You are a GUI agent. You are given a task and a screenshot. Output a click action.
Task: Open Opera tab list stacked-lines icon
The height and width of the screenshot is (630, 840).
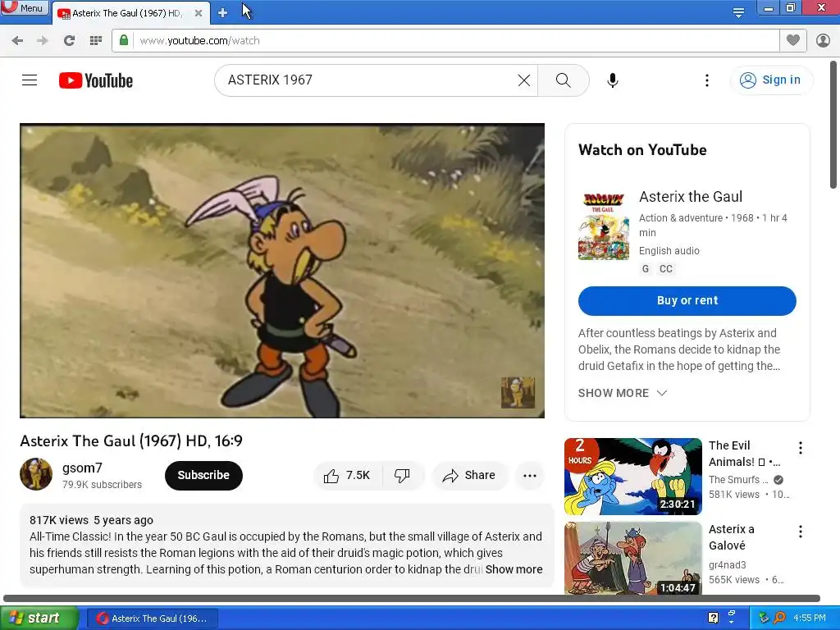(738, 13)
